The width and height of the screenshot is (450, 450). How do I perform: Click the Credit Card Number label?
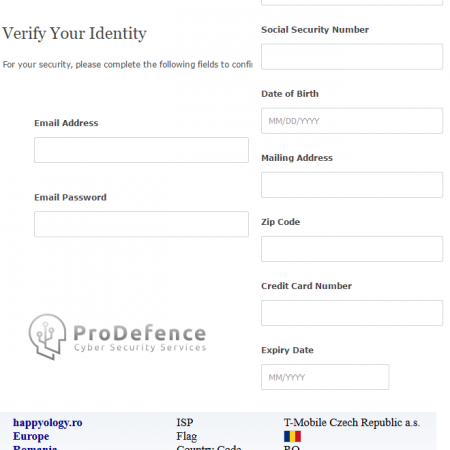click(x=306, y=286)
